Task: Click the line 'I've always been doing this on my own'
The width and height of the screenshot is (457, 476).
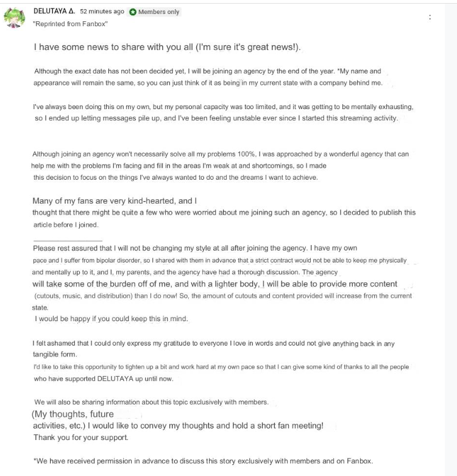Action: [x=223, y=107]
